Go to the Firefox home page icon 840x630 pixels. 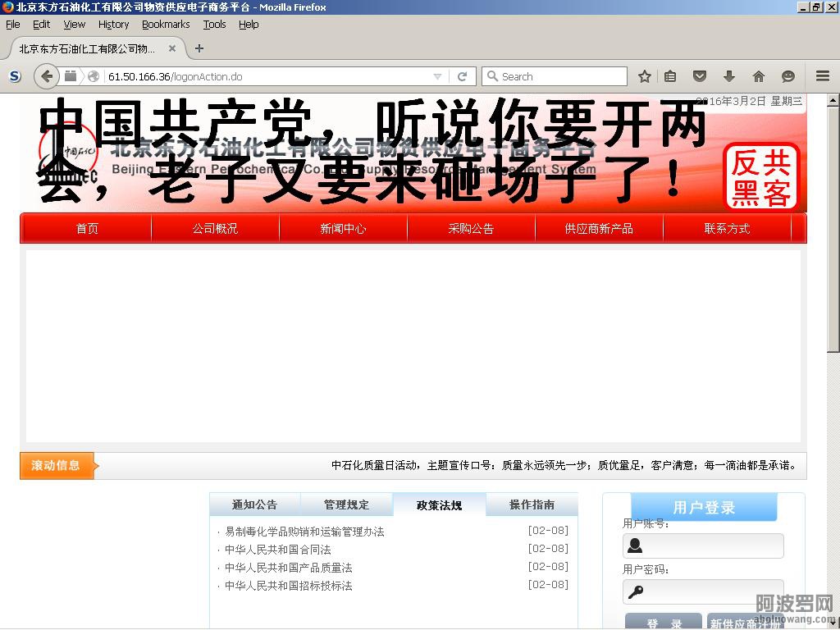coord(759,76)
